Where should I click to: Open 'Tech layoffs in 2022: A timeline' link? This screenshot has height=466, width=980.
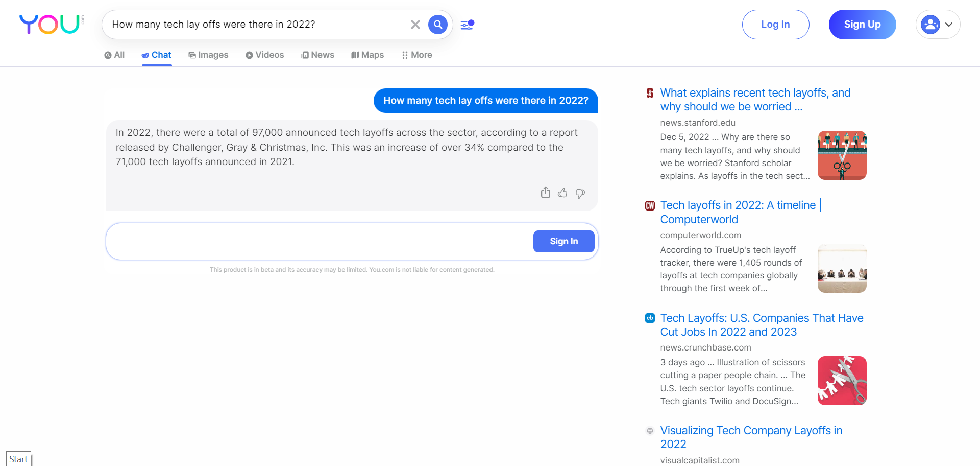pyautogui.click(x=741, y=212)
